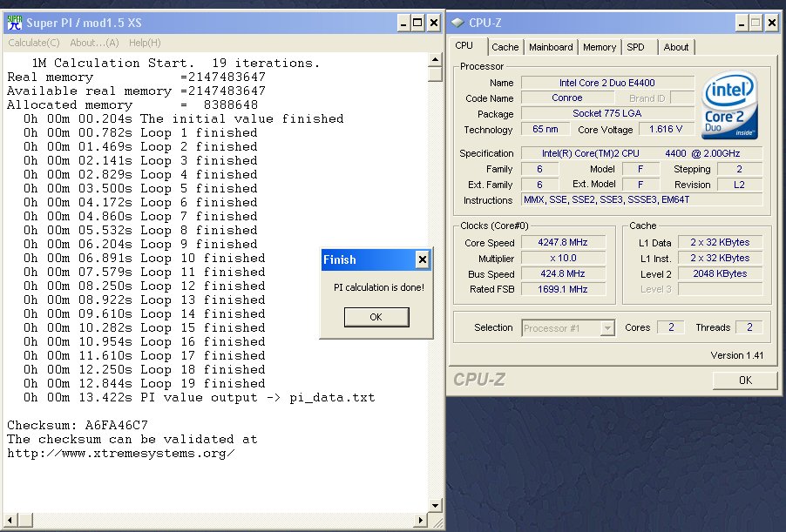Click scroll down arrow in Super PI
Image resolution: width=786 pixels, height=532 pixels.
click(435, 506)
